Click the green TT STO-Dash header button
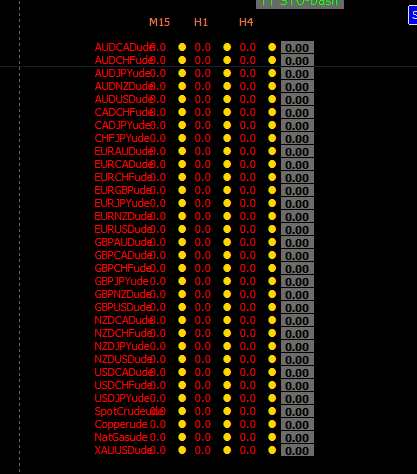This screenshot has height=474, width=417. tap(300, 3)
